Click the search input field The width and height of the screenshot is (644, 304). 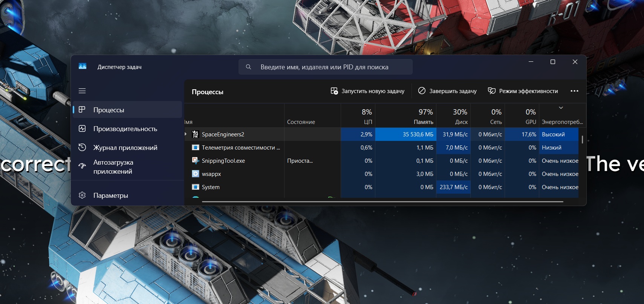(x=328, y=67)
